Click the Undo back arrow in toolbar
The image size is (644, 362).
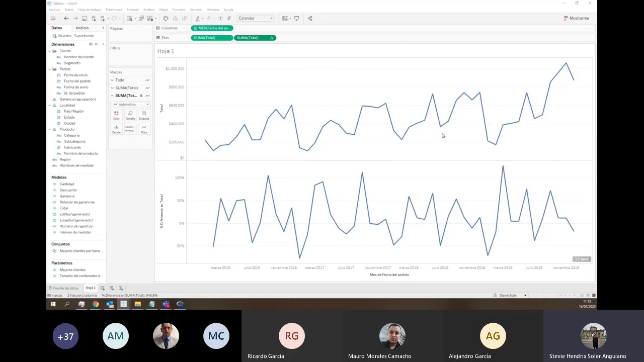click(66, 18)
